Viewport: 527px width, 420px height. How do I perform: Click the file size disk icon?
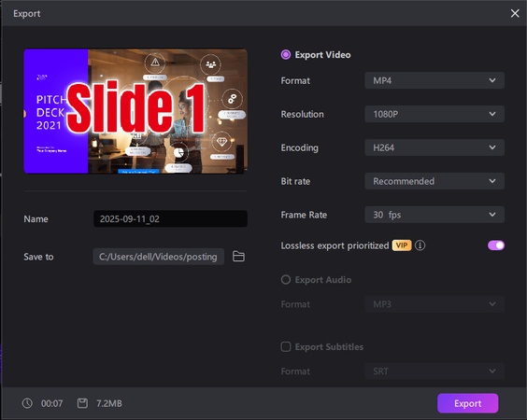click(82, 403)
